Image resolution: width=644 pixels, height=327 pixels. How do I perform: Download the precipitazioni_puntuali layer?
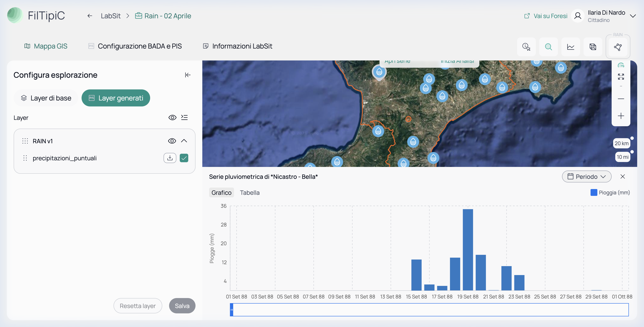(x=170, y=158)
